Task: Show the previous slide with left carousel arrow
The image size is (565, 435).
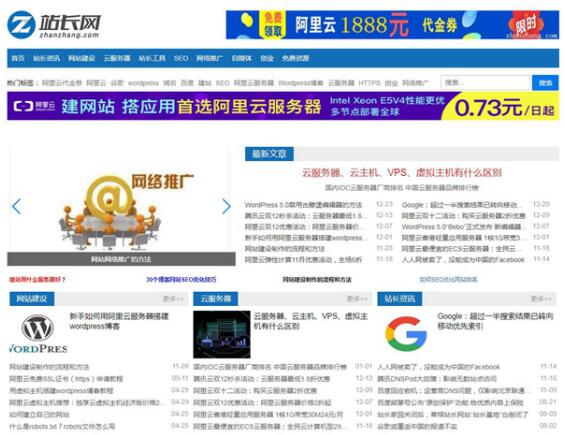Action: click(x=16, y=207)
